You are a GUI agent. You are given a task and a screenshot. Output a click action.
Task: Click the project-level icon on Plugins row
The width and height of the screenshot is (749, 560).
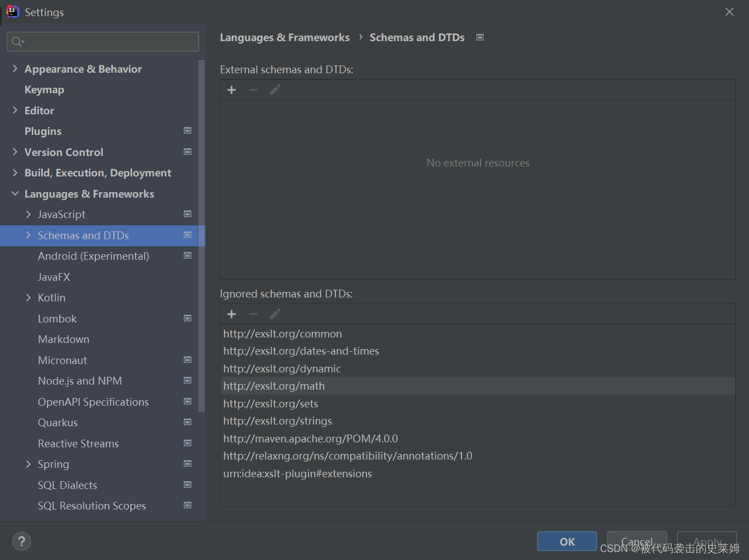pyautogui.click(x=188, y=131)
